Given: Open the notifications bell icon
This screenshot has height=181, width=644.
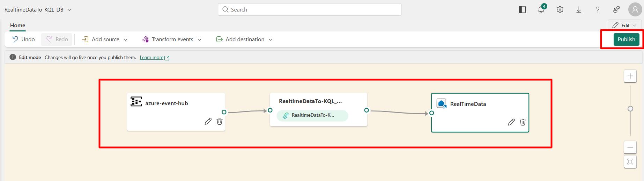Looking at the screenshot, I should point(541,9).
